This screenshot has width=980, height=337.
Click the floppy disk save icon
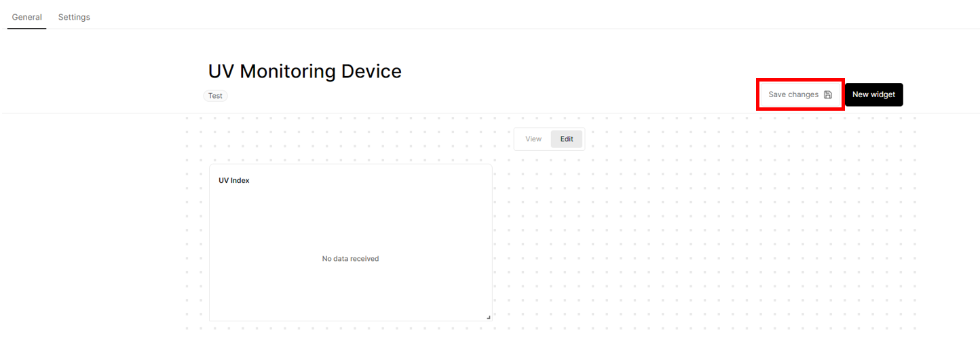(828, 95)
